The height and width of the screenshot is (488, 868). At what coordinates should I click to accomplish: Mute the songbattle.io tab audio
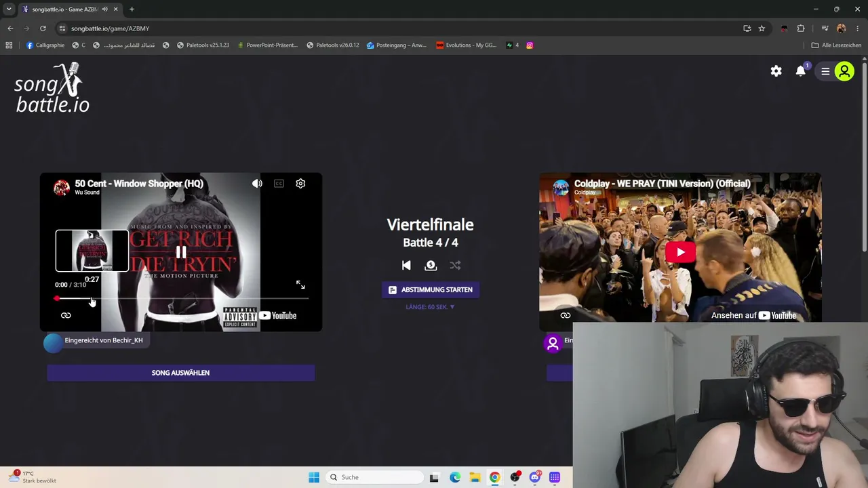coord(104,9)
